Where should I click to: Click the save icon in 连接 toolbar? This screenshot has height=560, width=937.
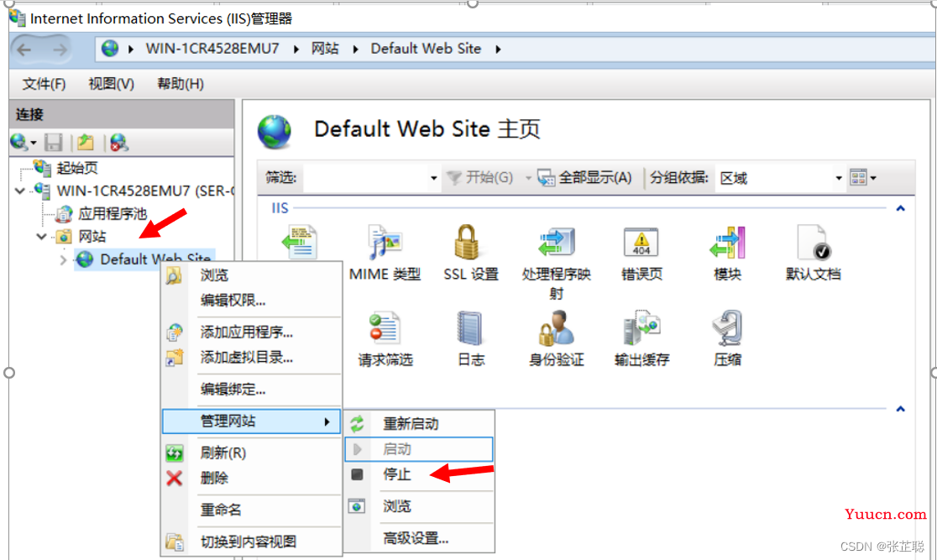54,142
